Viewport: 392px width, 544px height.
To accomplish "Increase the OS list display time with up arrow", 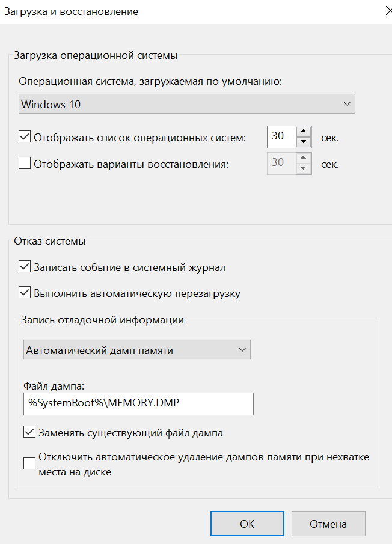I will pyautogui.click(x=304, y=132).
